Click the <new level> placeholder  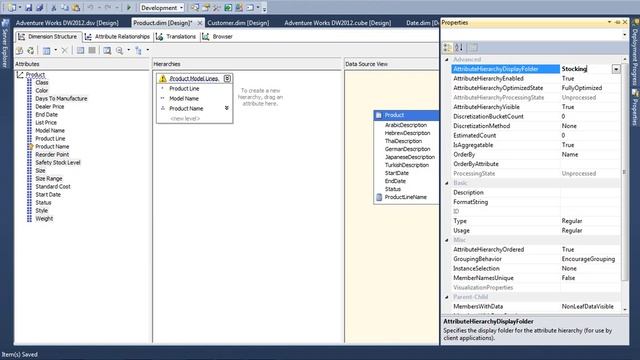[x=185, y=118]
